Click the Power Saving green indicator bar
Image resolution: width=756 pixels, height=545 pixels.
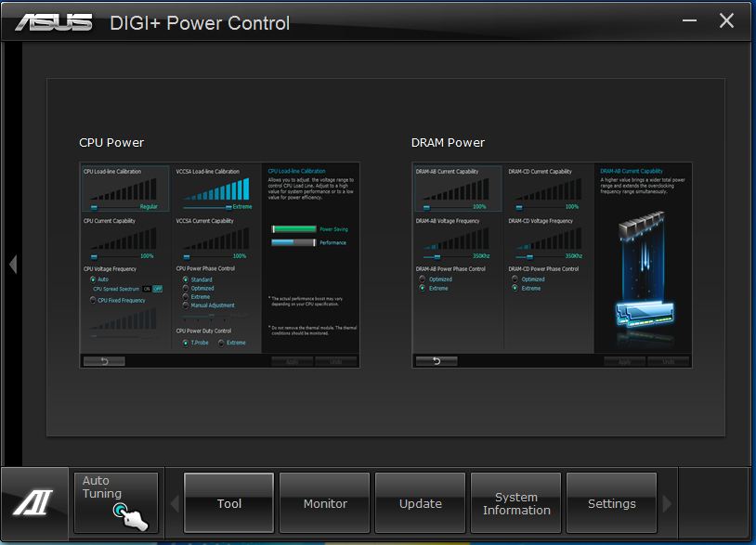coord(293,229)
